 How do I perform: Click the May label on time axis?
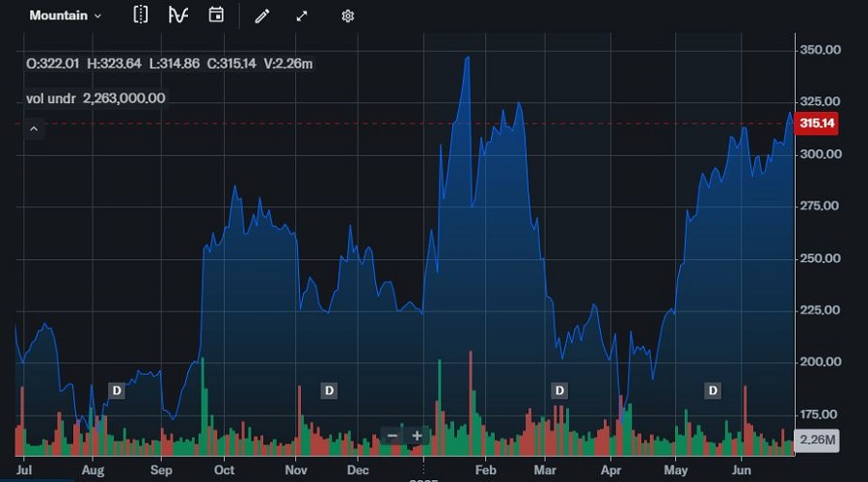[675, 469]
